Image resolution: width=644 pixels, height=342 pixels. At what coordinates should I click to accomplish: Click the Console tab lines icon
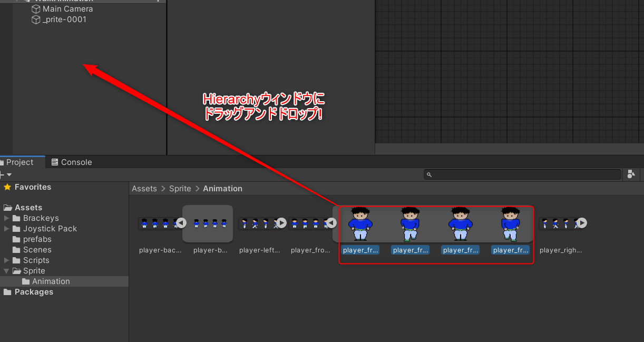click(x=54, y=162)
